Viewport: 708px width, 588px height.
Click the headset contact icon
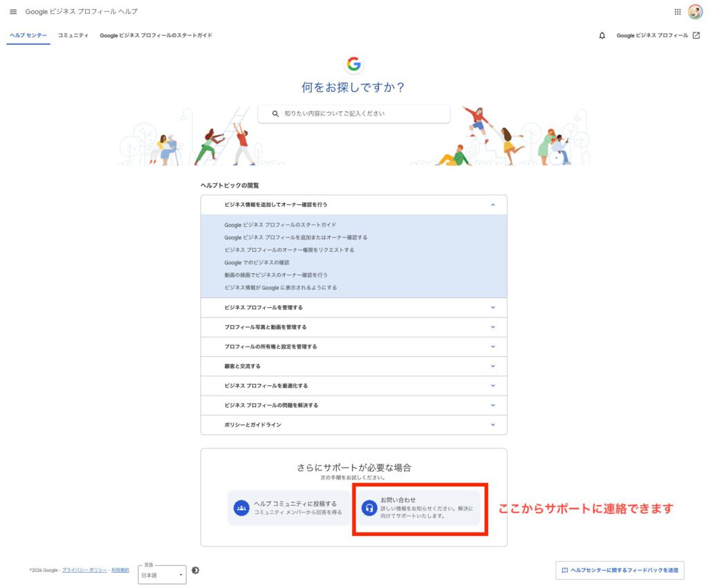369,508
